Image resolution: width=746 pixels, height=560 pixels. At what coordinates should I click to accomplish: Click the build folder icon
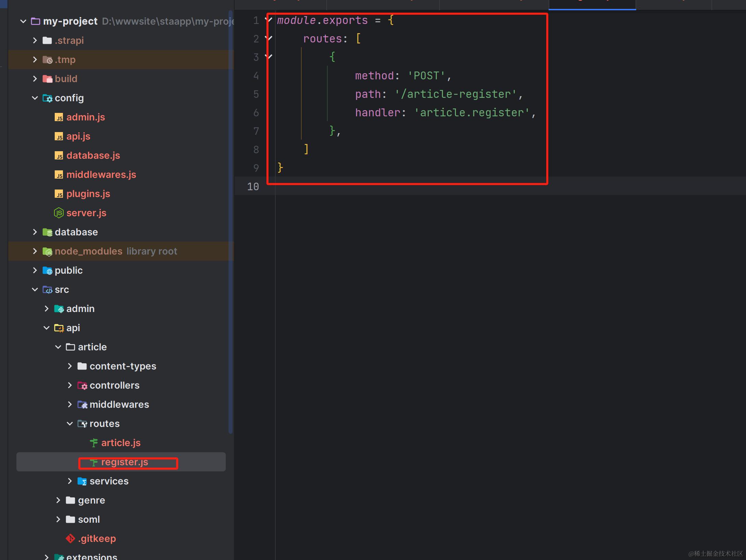click(x=47, y=79)
